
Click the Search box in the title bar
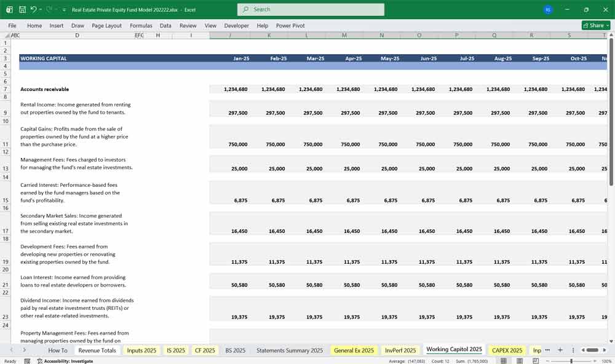coord(311,9)
